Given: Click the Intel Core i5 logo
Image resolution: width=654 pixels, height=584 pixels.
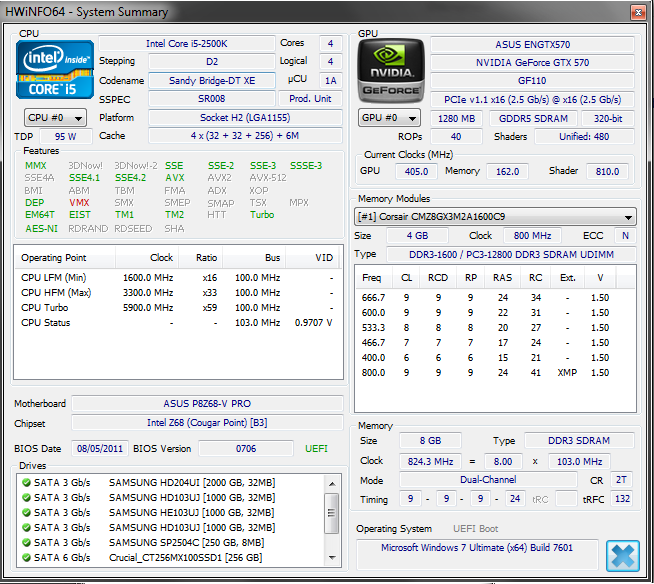Looking at the screenshot, I should pyautogui.click(x=55, y=70).
